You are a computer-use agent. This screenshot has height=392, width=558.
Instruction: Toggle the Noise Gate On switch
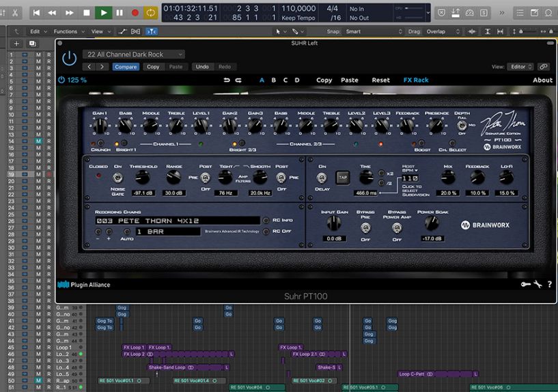coord(117,178)
